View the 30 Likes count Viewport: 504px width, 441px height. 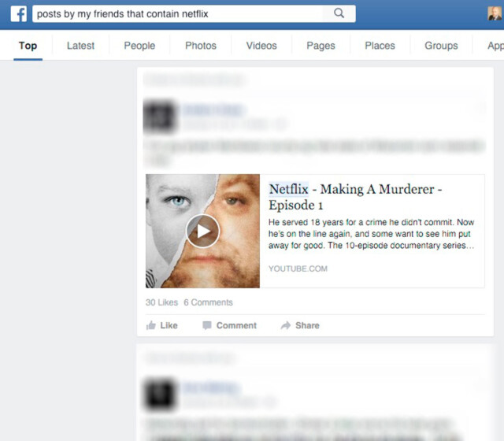[161, 302]
